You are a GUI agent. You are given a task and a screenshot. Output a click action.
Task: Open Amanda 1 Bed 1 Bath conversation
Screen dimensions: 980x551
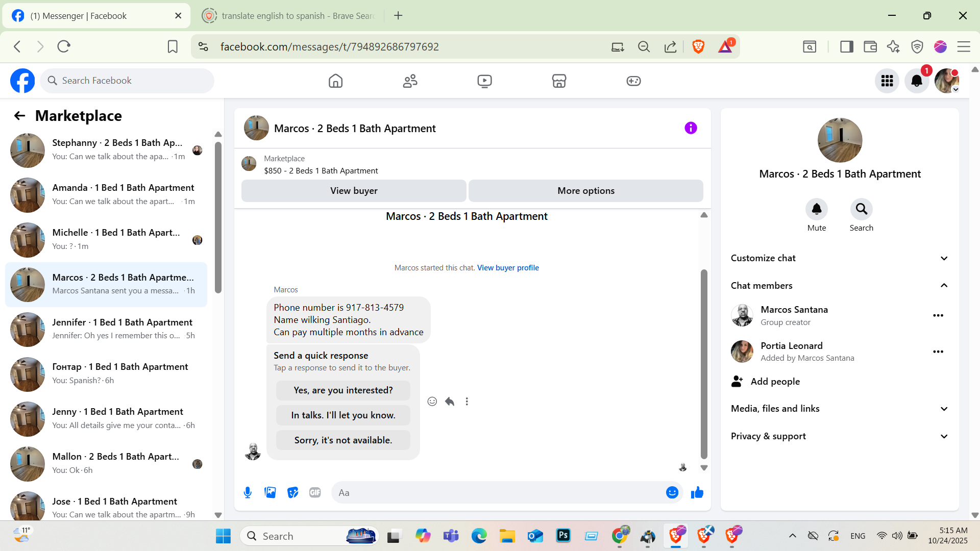click(x=106, y=195)
